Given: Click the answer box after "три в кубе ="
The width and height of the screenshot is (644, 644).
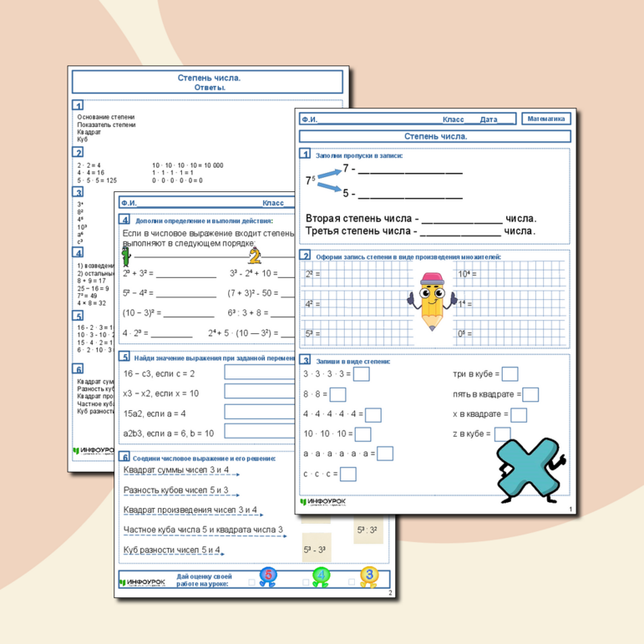Looking at the screenshot, I should tap(510, 374).
